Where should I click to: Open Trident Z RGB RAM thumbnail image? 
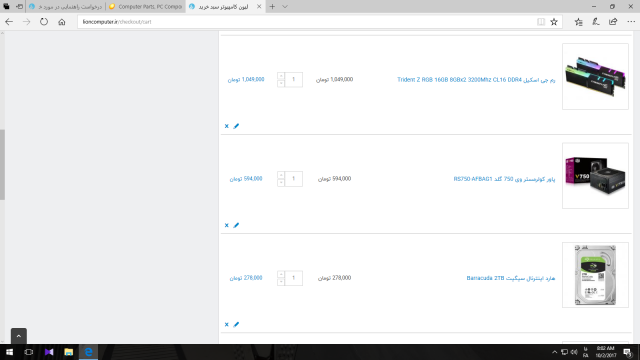(x=596, y=77)
